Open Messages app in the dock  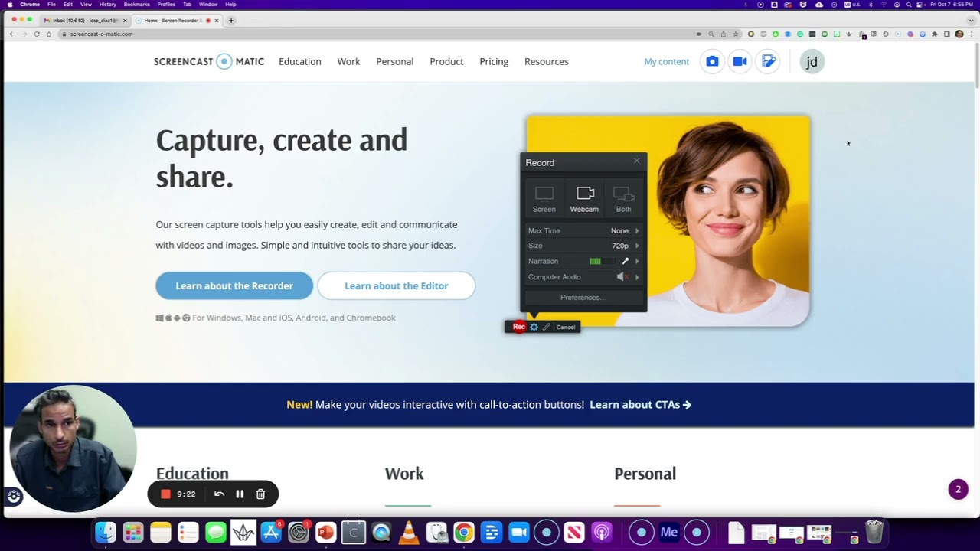216,532
